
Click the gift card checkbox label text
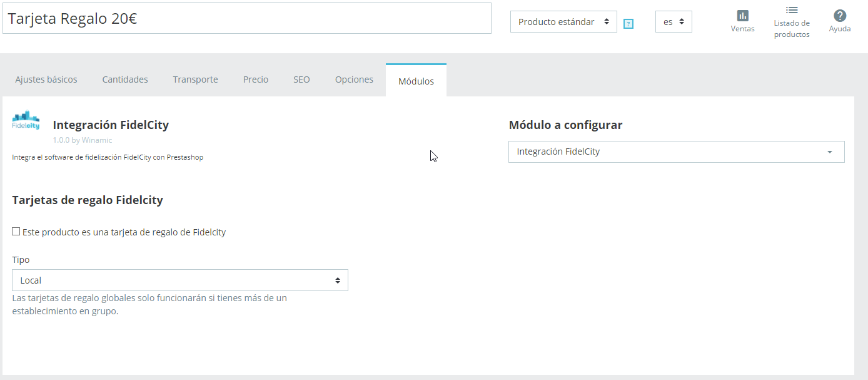(124, 232)
